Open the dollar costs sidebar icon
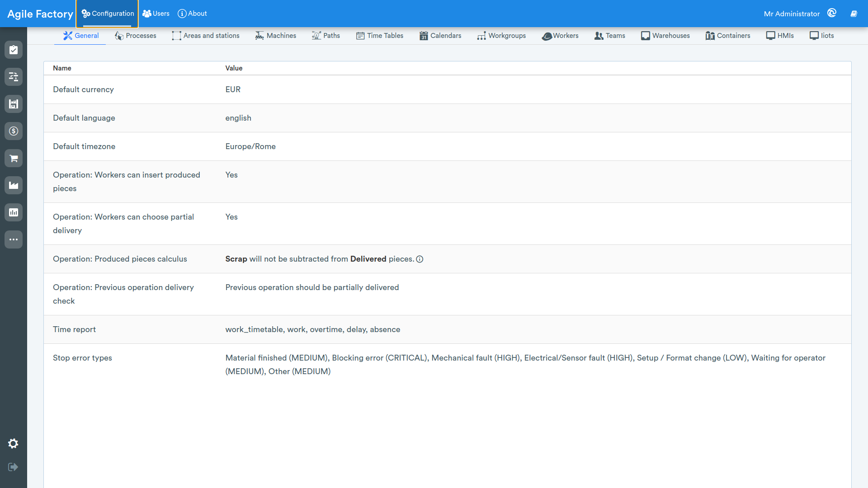This screenshot has width=868, height=488. (14, 131)
